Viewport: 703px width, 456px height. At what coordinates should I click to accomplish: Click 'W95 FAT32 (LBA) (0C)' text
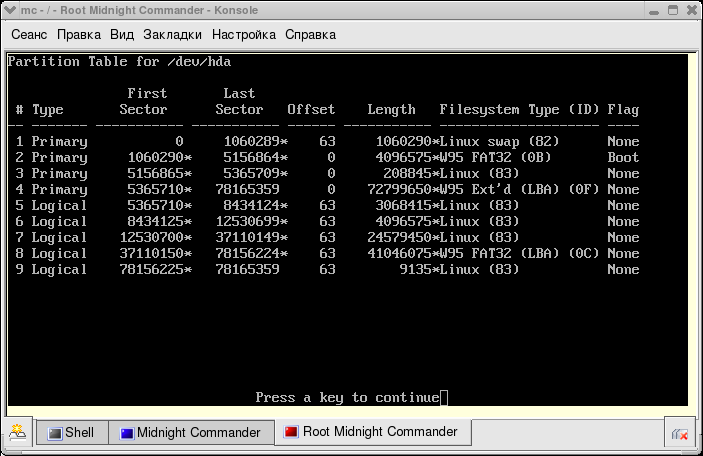click(519, 253)
